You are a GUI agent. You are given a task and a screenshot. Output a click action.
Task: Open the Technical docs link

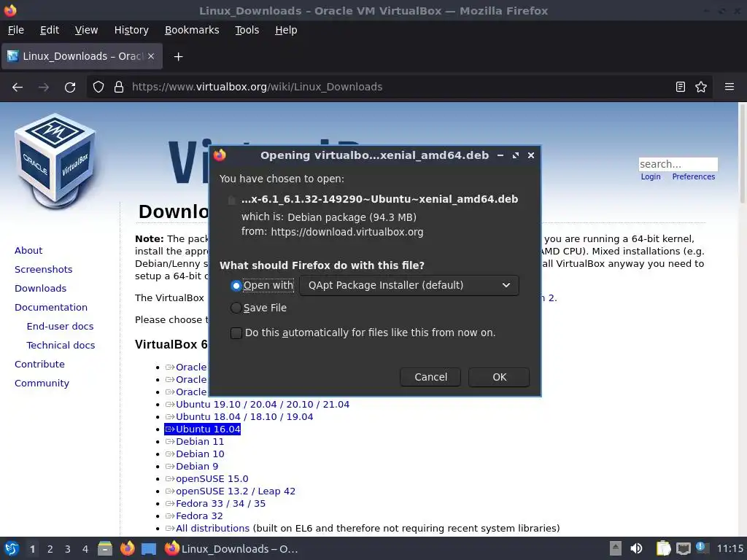click(x=61, y=346)
